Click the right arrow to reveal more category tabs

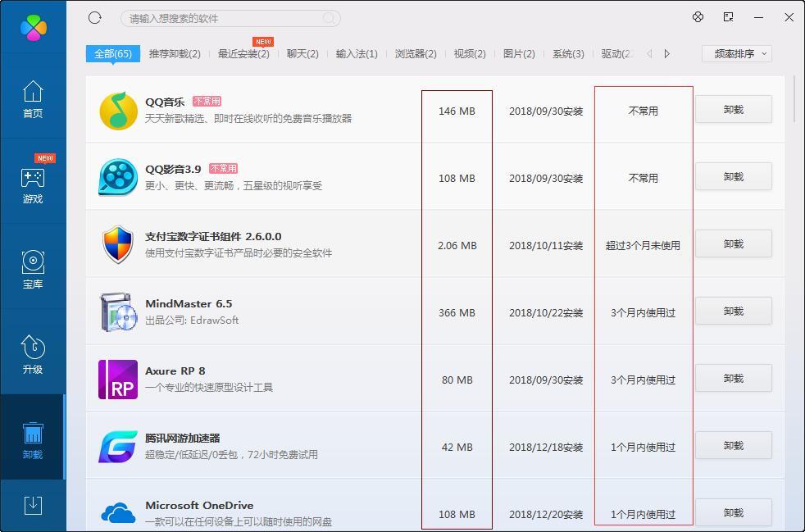(x=666, y=52)
